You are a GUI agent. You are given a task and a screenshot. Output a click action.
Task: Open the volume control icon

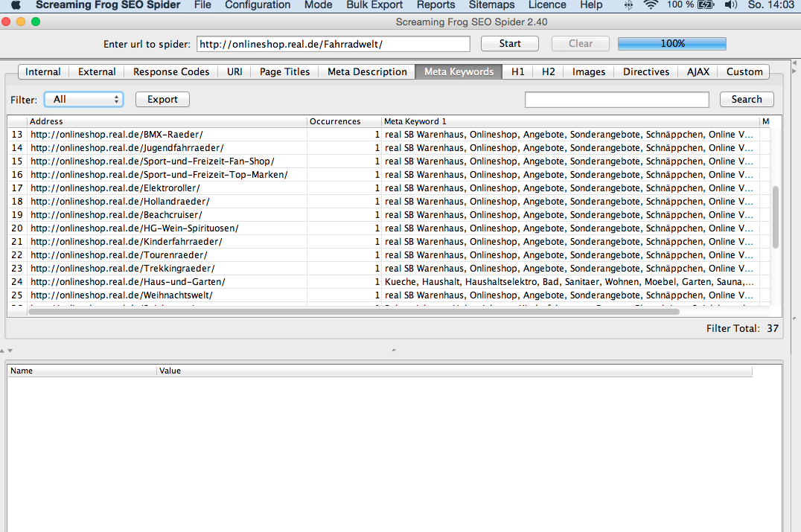[x=730, y=5]
